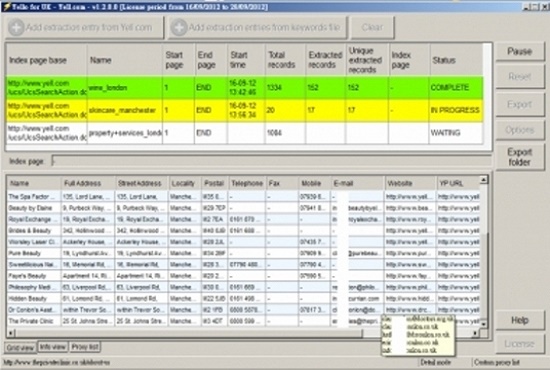Click the COMPLETE status cell
The image size is (550, 370).
click(x=456, y=88)
